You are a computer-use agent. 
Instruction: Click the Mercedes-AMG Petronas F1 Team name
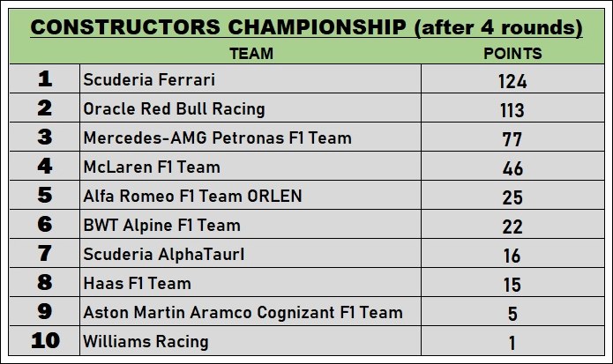217,138
